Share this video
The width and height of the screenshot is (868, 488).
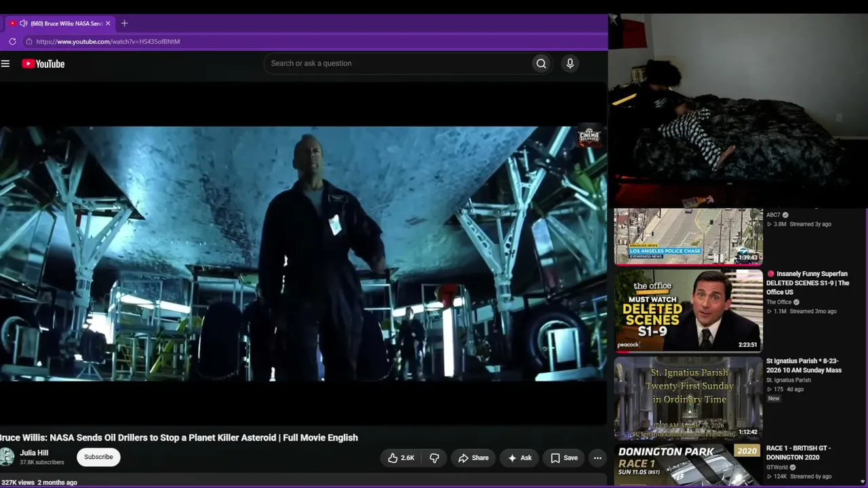pyautogui.click(x=473, y=458)
